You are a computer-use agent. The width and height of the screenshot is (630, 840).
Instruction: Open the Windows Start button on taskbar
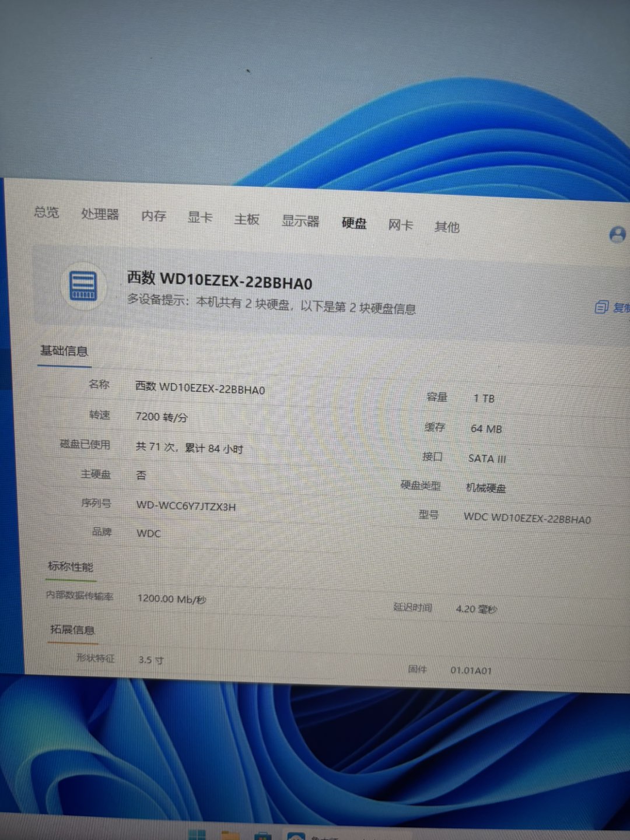[x=197, y=835]
